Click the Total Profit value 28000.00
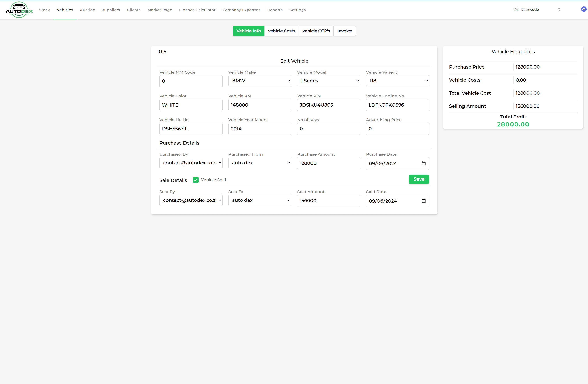The width and height of the screenshot is (588, 384). 513,124
